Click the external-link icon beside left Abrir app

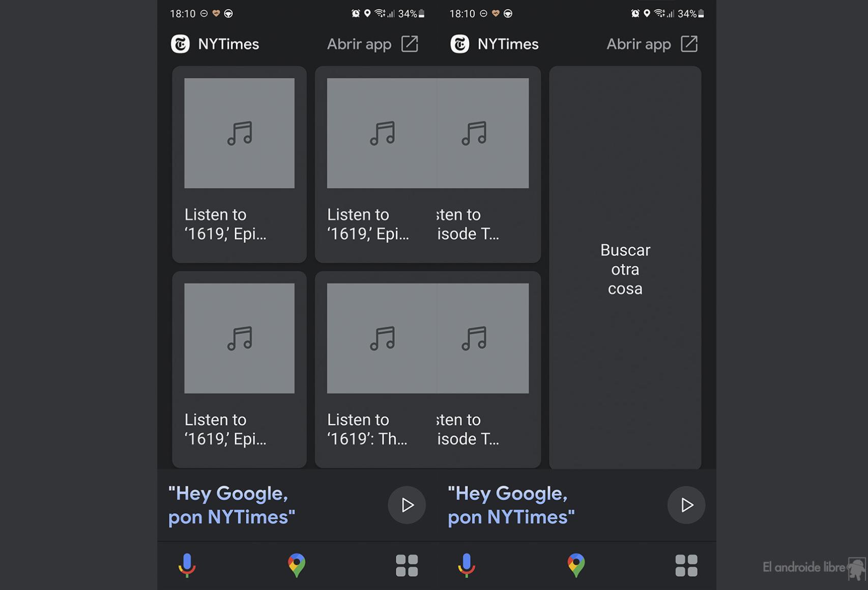(410, 44)
